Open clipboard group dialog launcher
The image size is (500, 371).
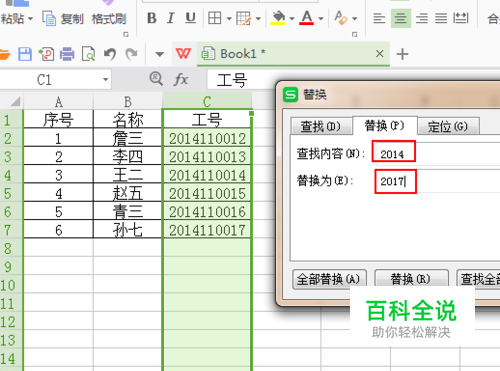pyautogui.click(x=126, y=34)
